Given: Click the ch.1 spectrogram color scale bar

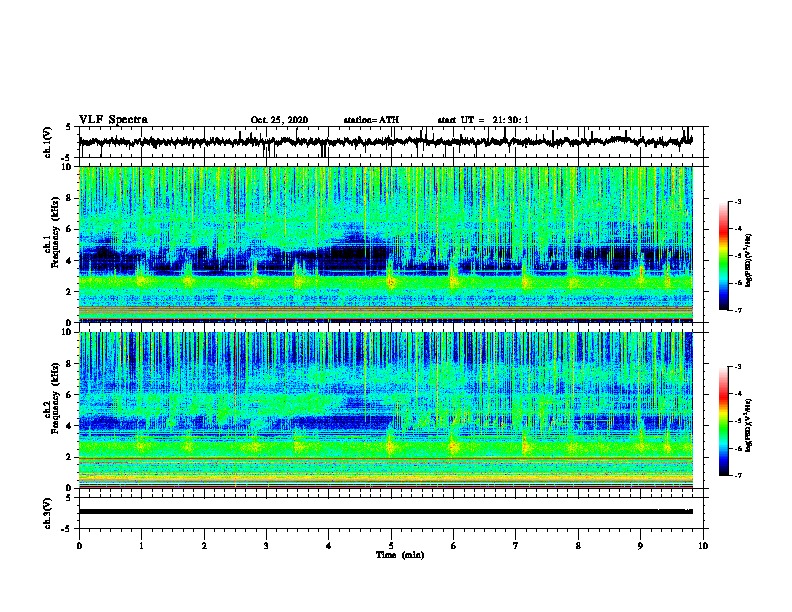Looking at the screenshot, I should point(724,256).
